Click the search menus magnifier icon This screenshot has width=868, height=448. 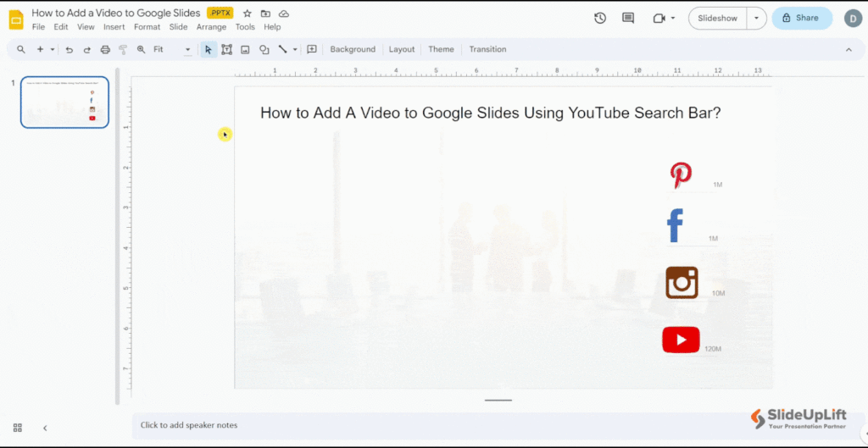pyautogui.click(x=21, y=49)
